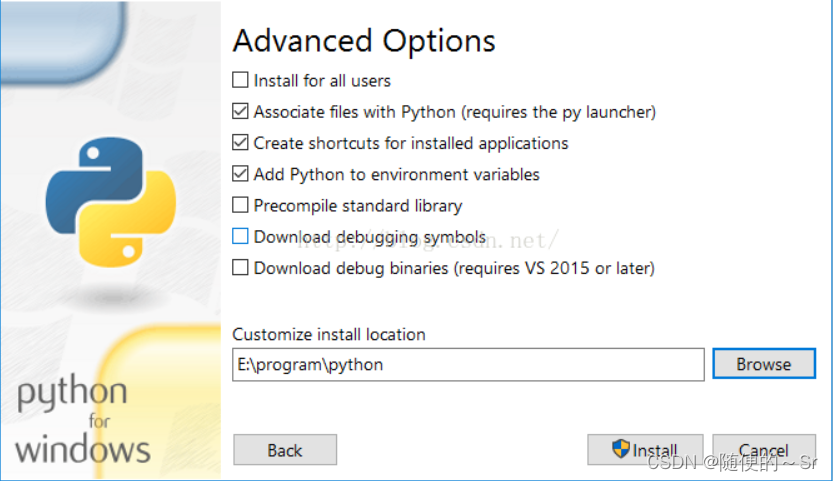Open Browse to choose install folder

point(764,364)
